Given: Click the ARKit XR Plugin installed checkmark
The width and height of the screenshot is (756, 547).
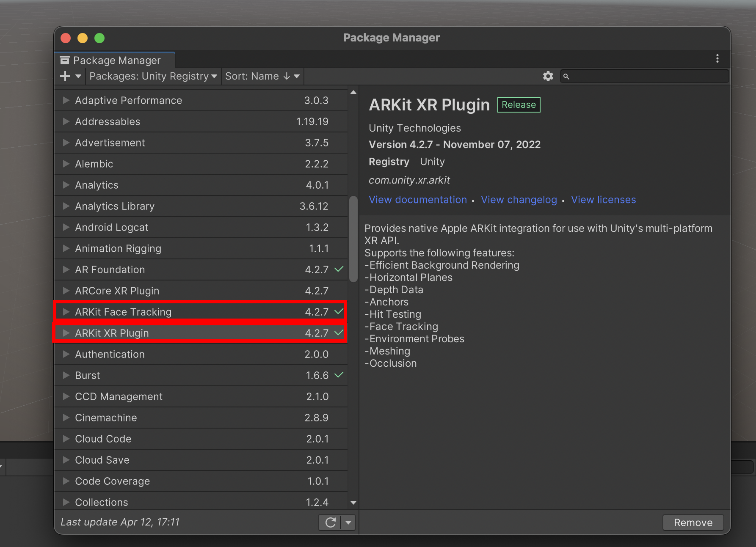Looking at the screenshot, I should pos(339,333).
